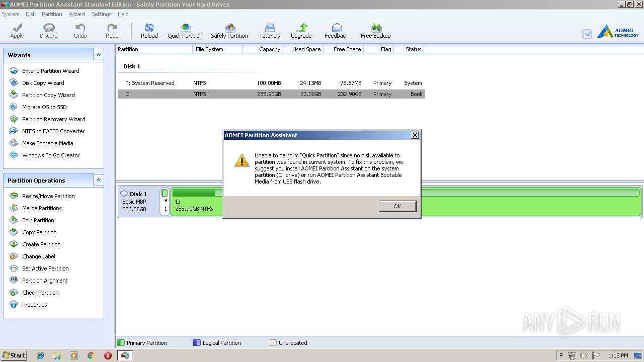The image size is (644, 362).
Task: Open Free Backup from toolbar
Action: point(375,31)
